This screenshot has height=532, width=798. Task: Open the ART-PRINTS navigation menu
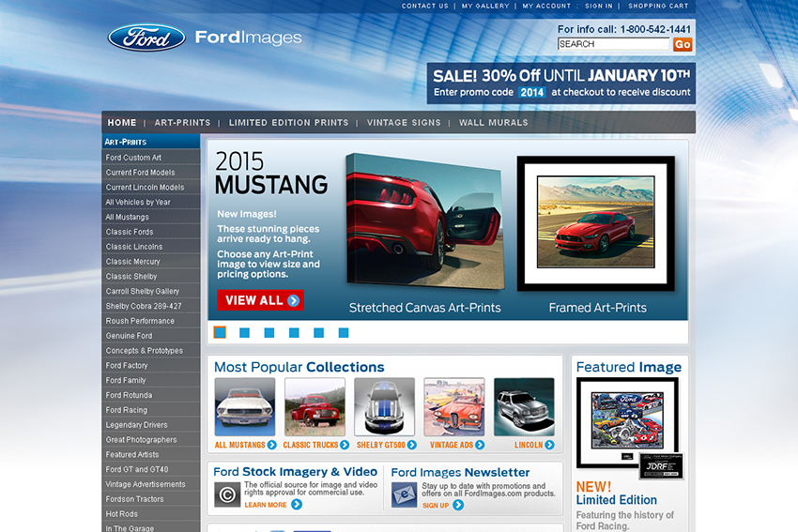pyautogui.click(x=182, y=123)
